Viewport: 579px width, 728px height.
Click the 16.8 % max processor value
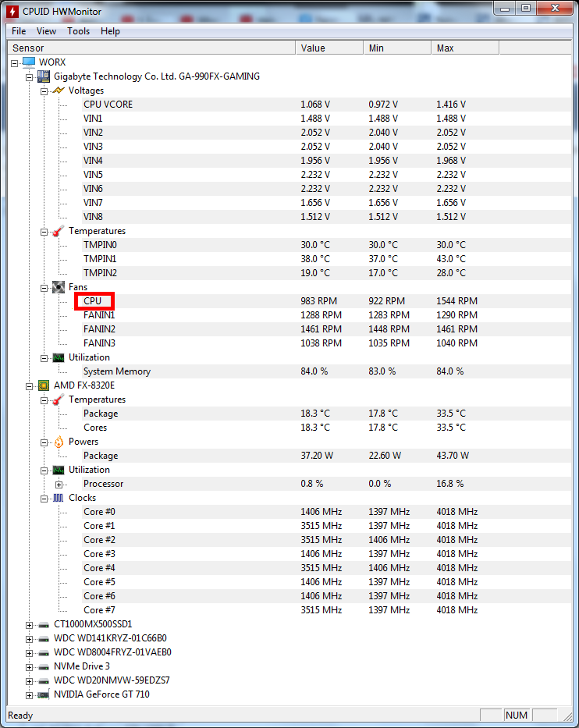click(x=450, y=484)
